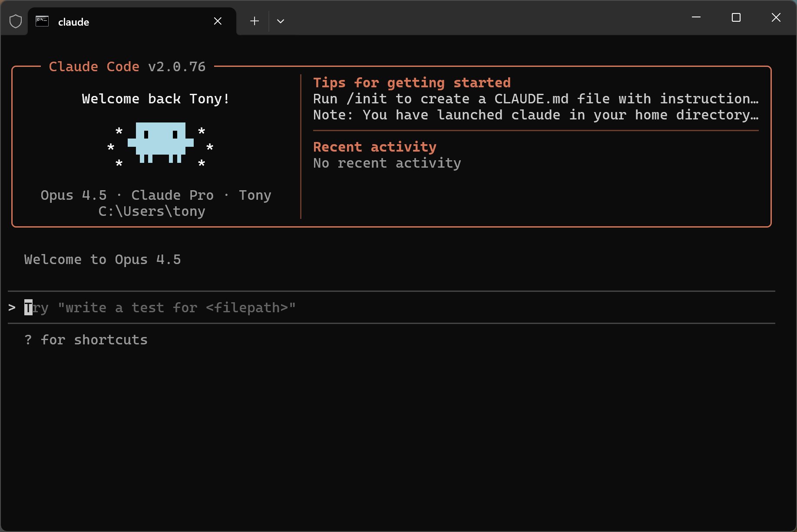Click 'Welcome to Opus 4.5' message
The height and width of the screenshot is (532, 797).
click(103, 259)
